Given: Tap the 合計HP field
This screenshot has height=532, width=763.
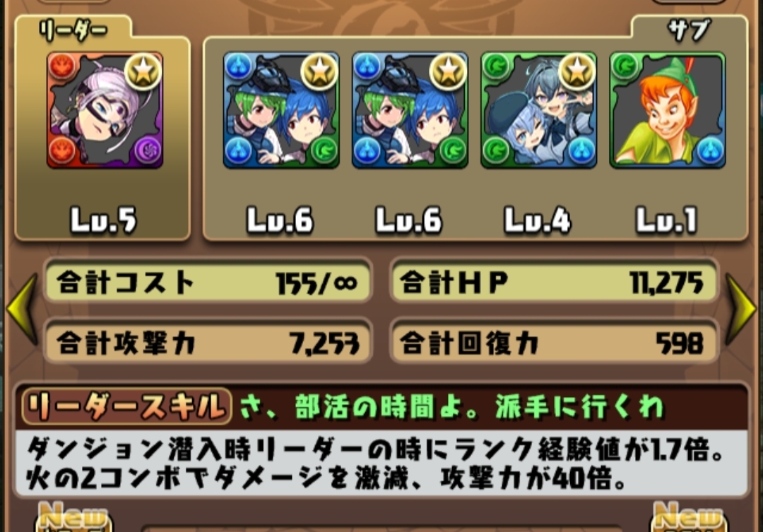Looking at the screenshot, I should coord(555,283).
